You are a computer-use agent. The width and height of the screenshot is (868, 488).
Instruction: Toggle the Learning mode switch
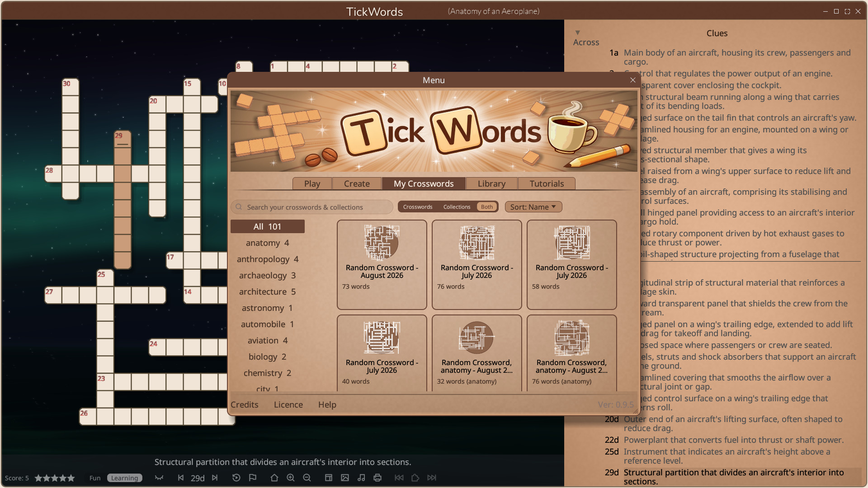tap(125, 478)
